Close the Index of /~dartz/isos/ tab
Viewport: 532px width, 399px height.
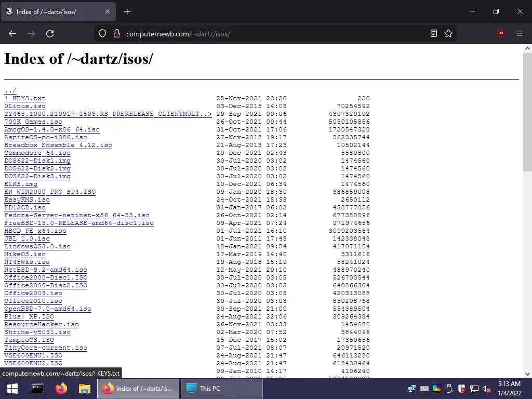[108, 11]
